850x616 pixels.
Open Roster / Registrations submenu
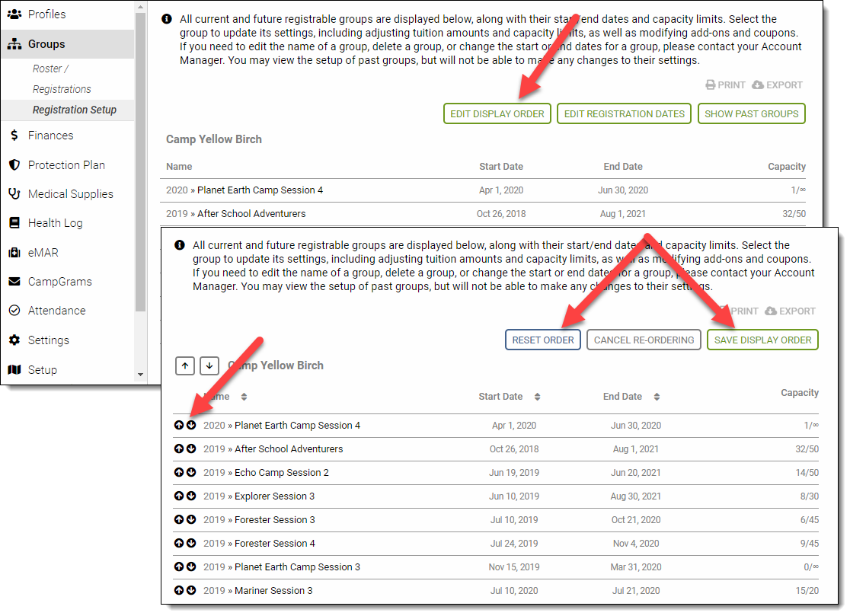62,78
